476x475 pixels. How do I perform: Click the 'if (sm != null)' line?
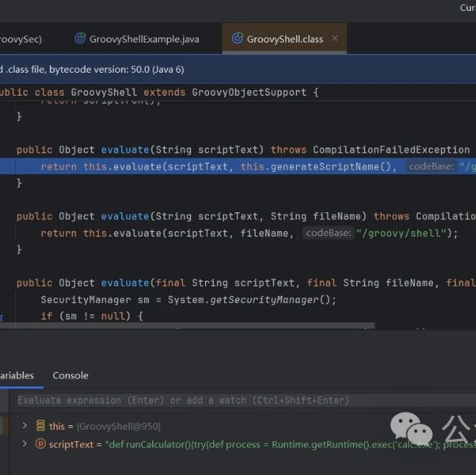coord(91,316)
